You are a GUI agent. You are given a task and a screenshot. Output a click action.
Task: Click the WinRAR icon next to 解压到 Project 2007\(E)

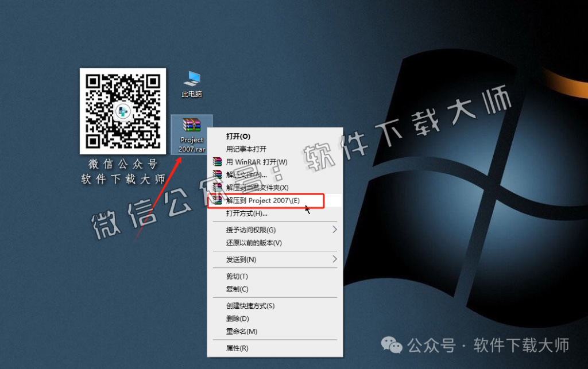pyautogui.click(x=217, y=201)
